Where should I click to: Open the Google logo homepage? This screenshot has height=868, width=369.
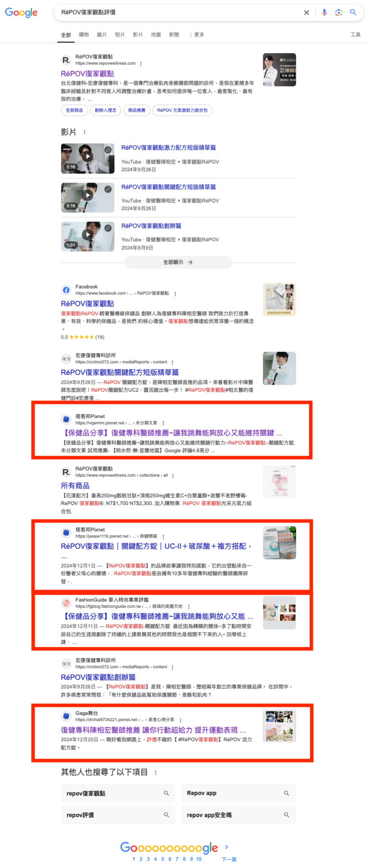(x=21, y=13)
